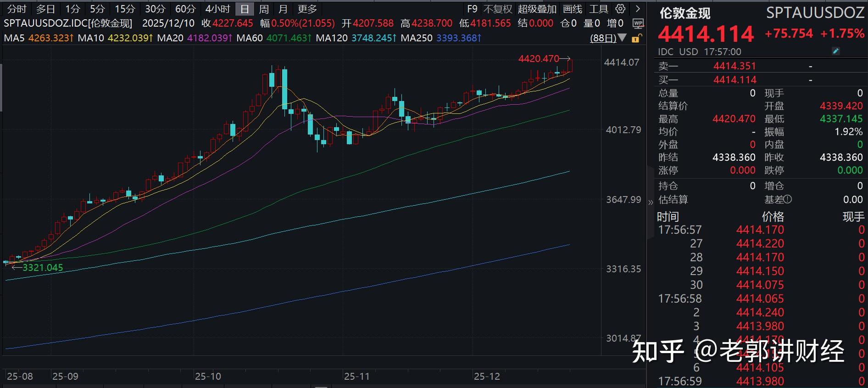Click the 基差 info circle icon
Screen dimensions: 868x388
pyautogui.click(x=788, y=199)
